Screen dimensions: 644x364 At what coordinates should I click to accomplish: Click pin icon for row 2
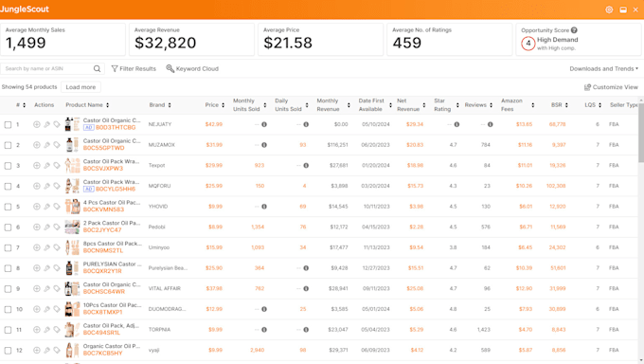click(x=46, y=145)
